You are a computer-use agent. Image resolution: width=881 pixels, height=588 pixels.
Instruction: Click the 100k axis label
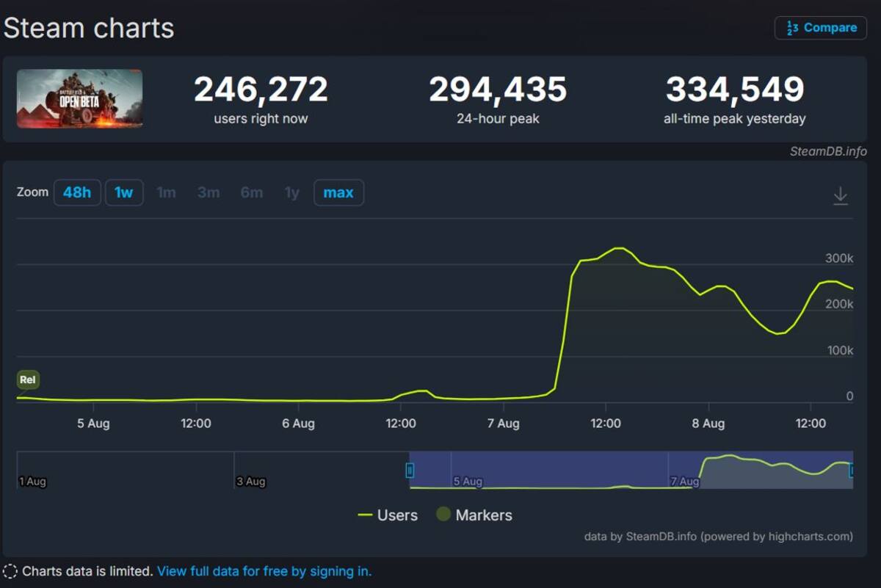click(x=839, y=350)
